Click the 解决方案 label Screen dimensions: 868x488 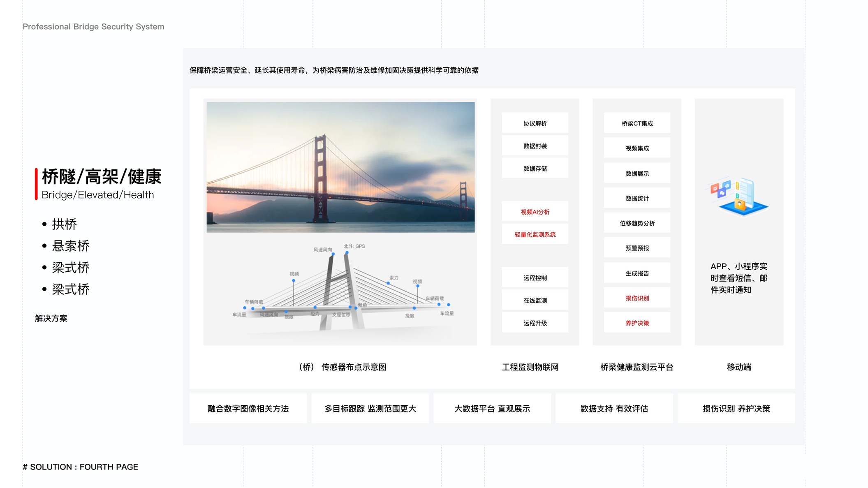[x=51, y=318]
